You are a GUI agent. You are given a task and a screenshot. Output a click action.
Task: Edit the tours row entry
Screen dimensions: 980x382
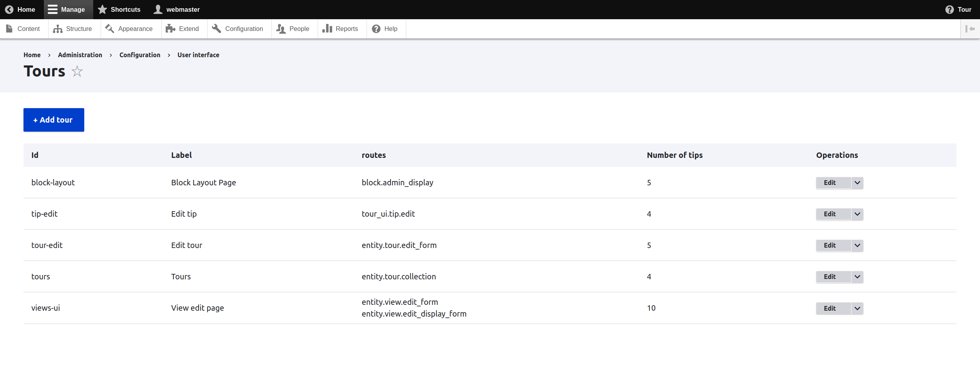(x=830, y=277)
